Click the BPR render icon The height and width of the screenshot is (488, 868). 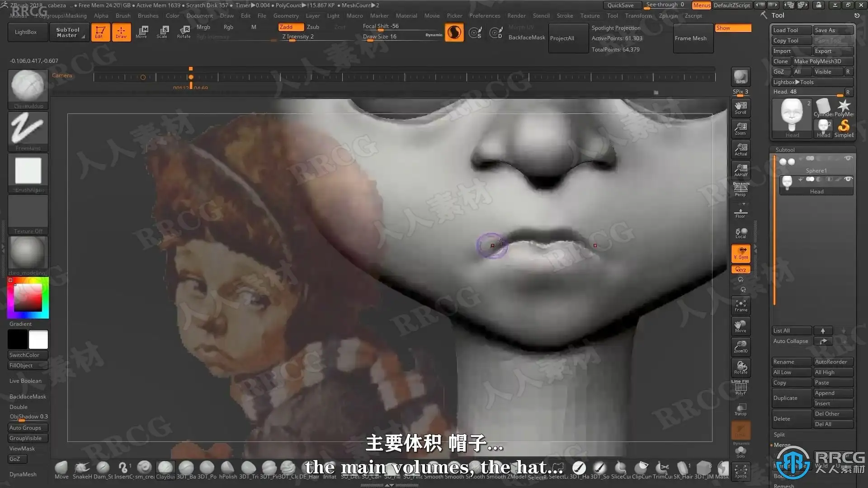point(741,77)
